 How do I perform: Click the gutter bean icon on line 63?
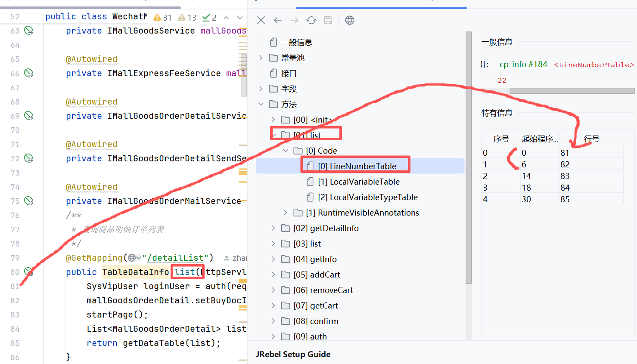pyautogui.click(x=29, y=31)
